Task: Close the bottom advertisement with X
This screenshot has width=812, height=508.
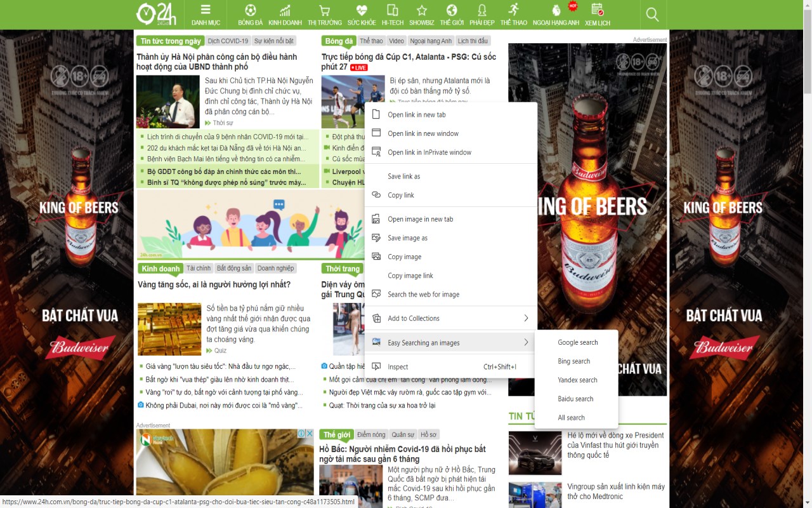Action: click(x=310, y=434)
